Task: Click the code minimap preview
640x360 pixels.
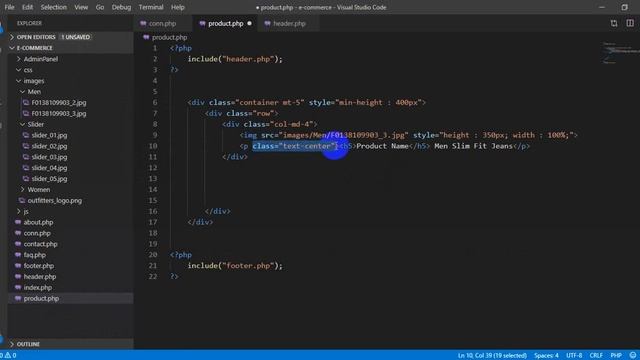Action: [620, 52]
